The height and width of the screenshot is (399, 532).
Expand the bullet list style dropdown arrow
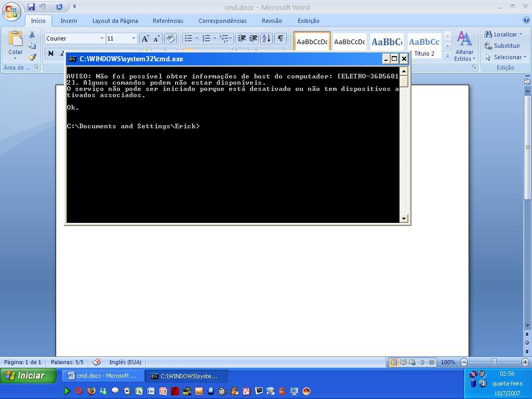[x=196, y=38]
